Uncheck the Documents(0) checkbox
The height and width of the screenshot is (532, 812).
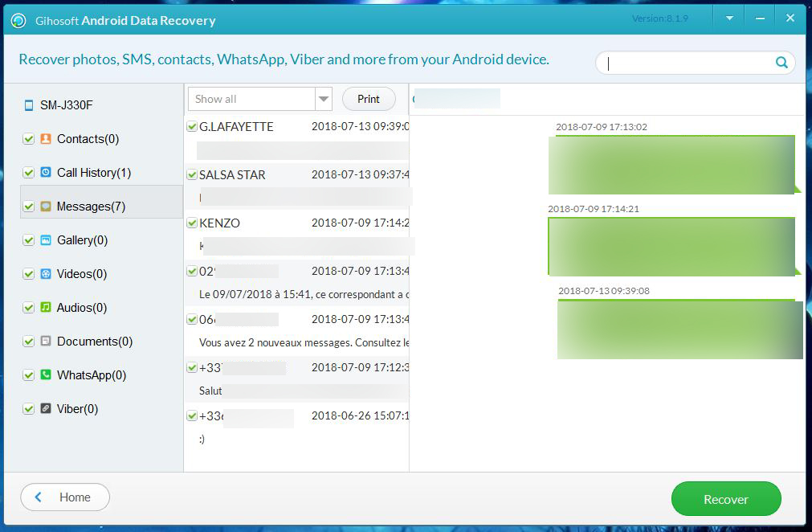pos(28,342)
